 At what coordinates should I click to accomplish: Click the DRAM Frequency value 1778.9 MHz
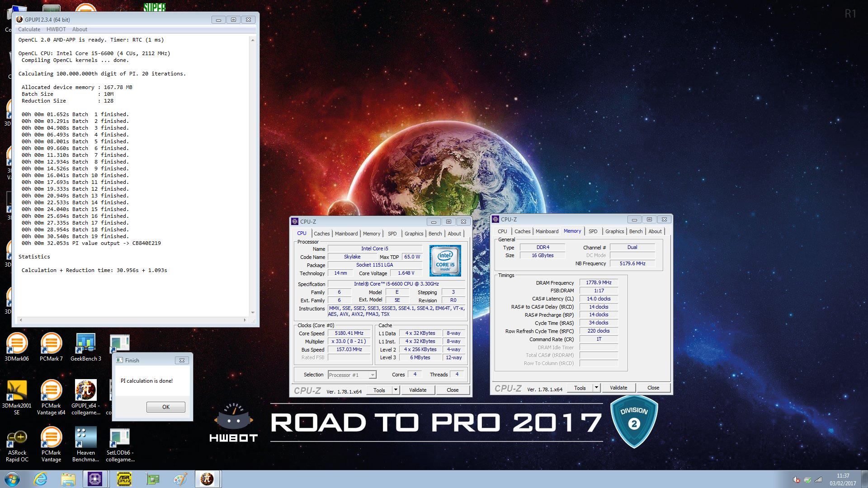599,282
